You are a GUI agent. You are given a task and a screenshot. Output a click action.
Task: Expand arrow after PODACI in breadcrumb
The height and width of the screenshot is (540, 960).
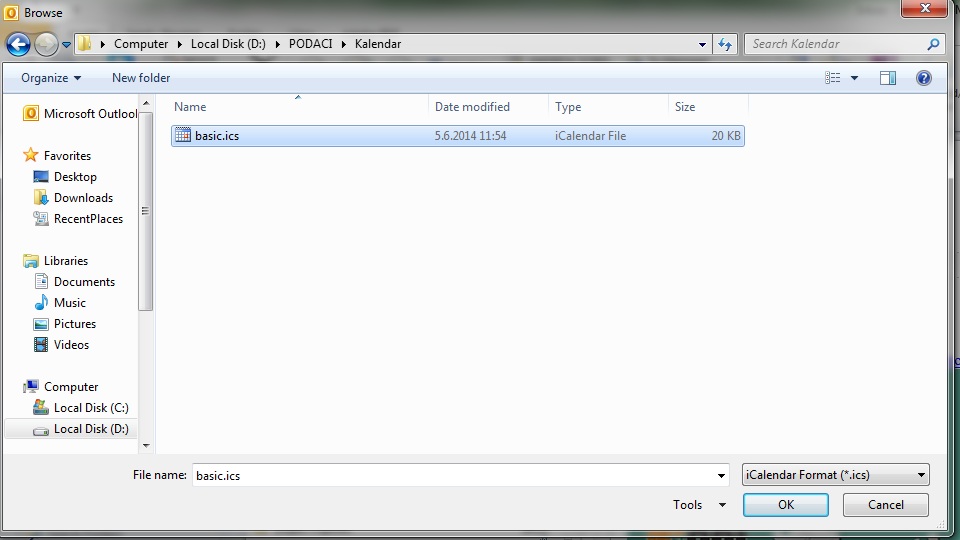pyautogui.click(x=343, y=44)
